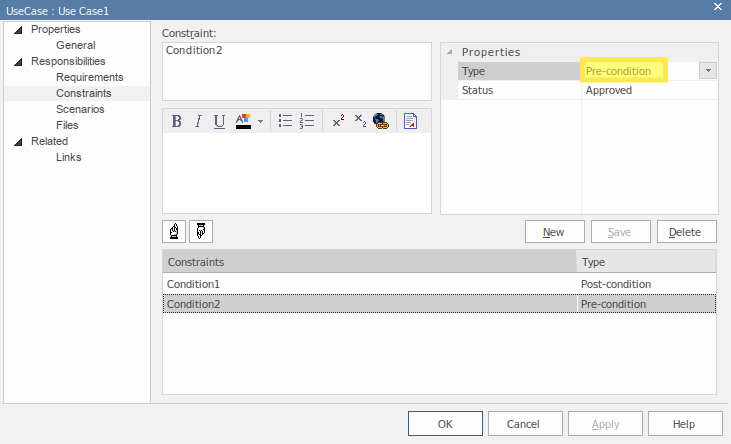This screenshot has width=731, height=444.
Task: Apply subscript formatting
Action: coord(360,121)
